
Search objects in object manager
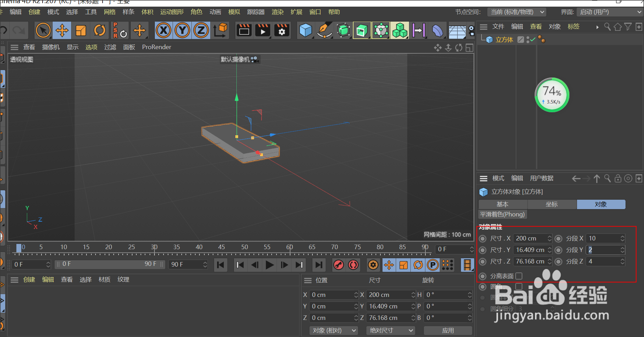[x=607, y=27]
